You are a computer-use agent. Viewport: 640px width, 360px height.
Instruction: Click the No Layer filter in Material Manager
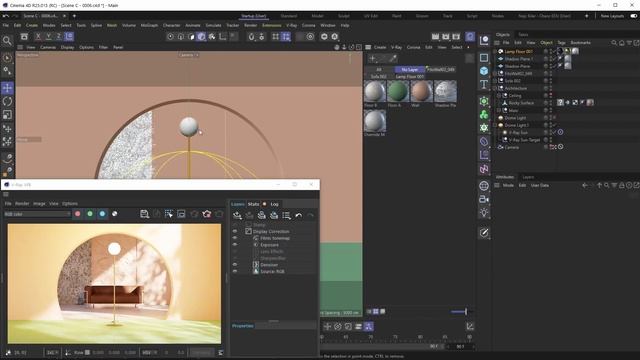click(x=409, y=70)
